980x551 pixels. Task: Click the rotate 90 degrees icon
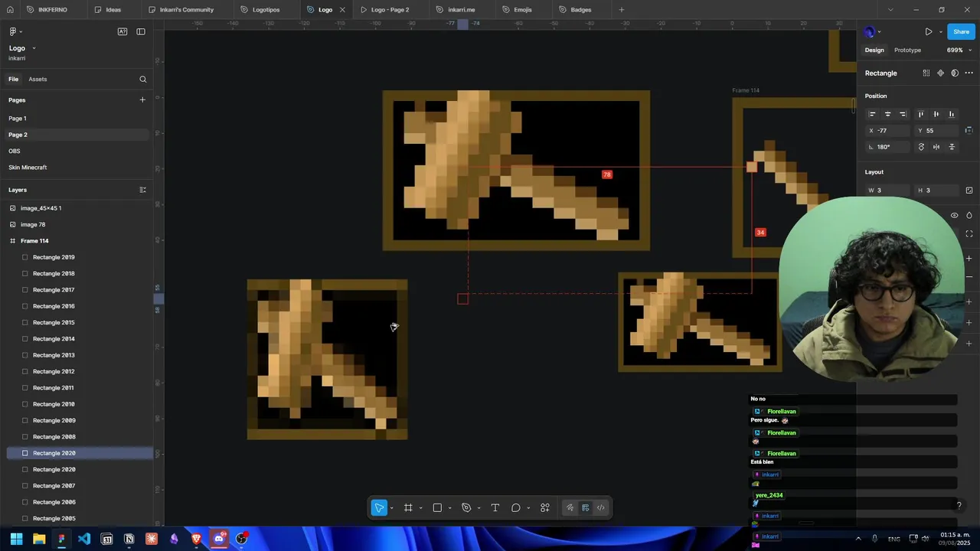click(921, 147)
